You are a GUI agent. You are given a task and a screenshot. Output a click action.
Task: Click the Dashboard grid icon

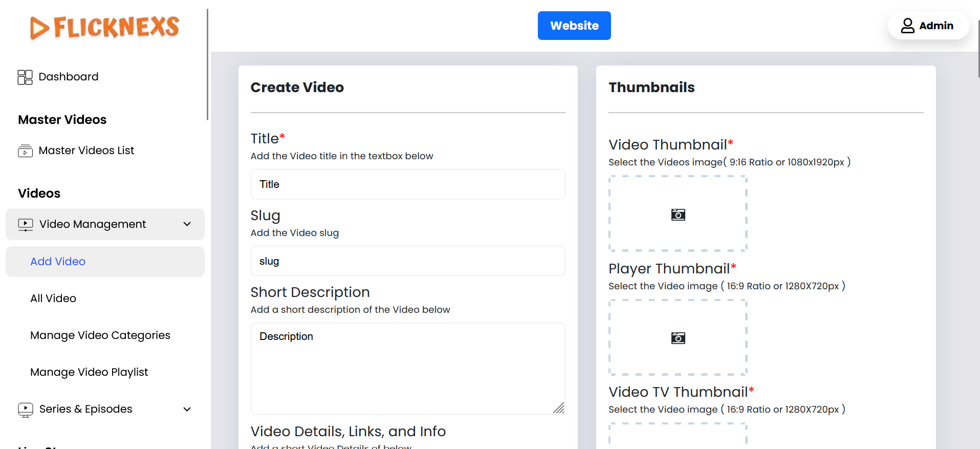coord(25,77)
